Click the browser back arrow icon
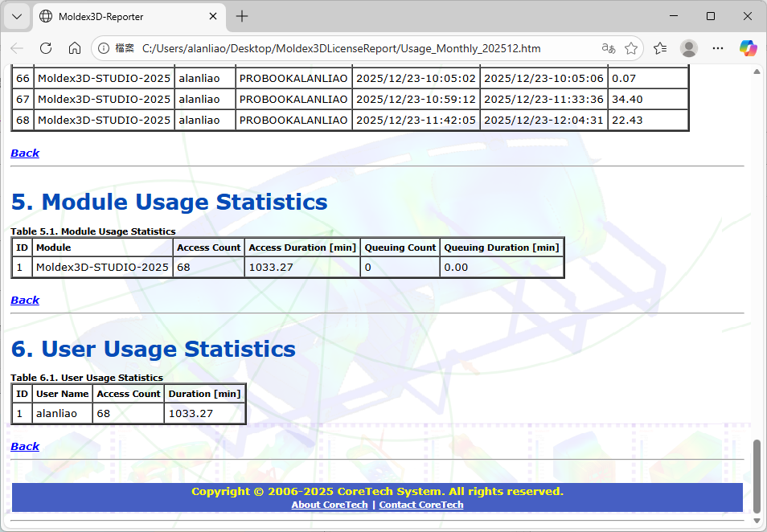 [17, 48]
